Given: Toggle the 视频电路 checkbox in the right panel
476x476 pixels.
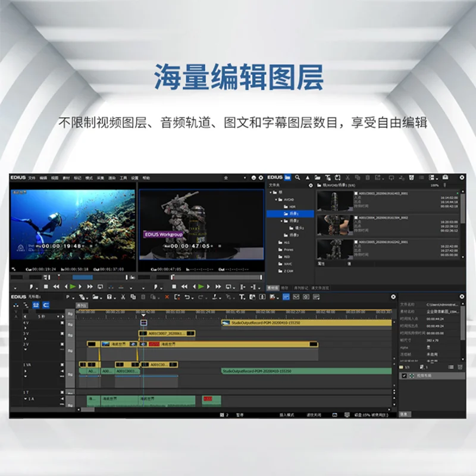Looking at the screenshot, I should (404, 375).
